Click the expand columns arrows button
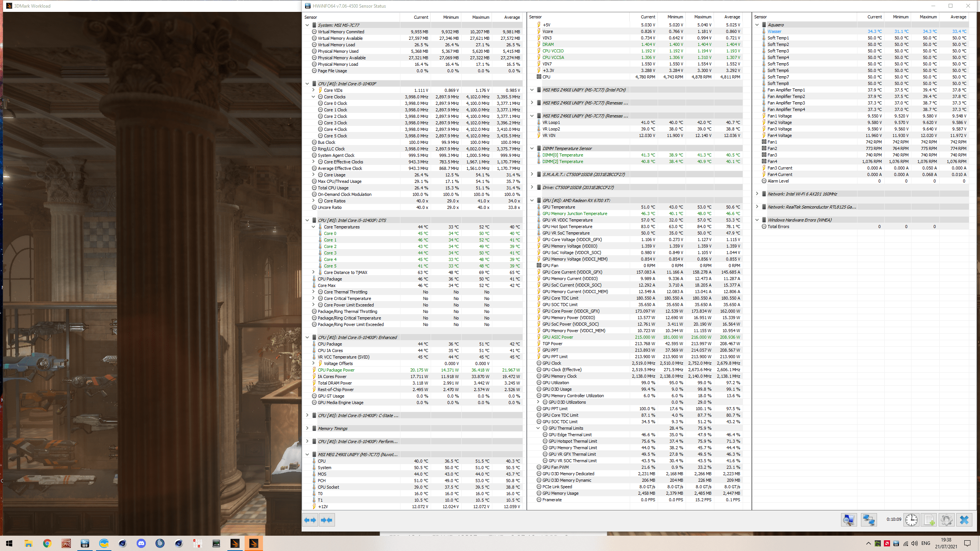 click(310, 520)
